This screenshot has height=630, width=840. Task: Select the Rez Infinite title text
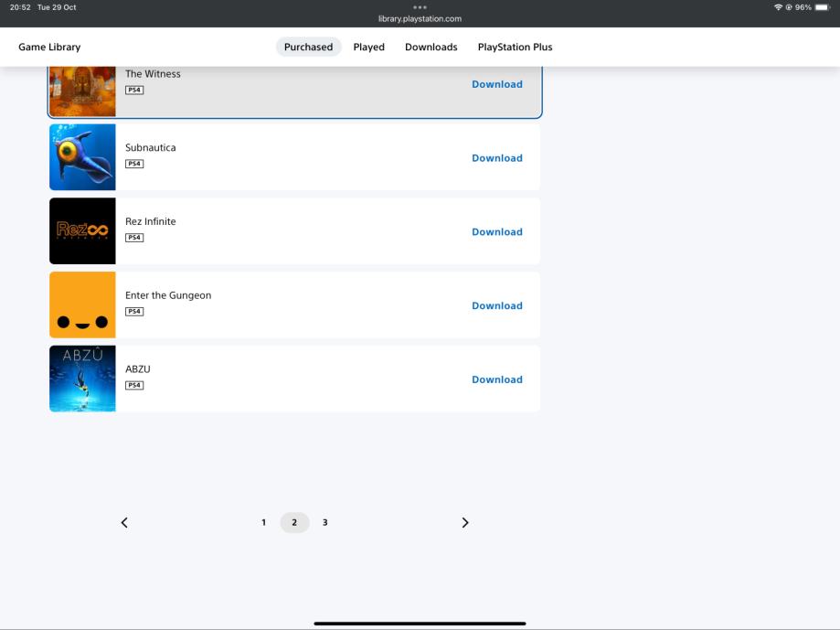tap(151, 222)
